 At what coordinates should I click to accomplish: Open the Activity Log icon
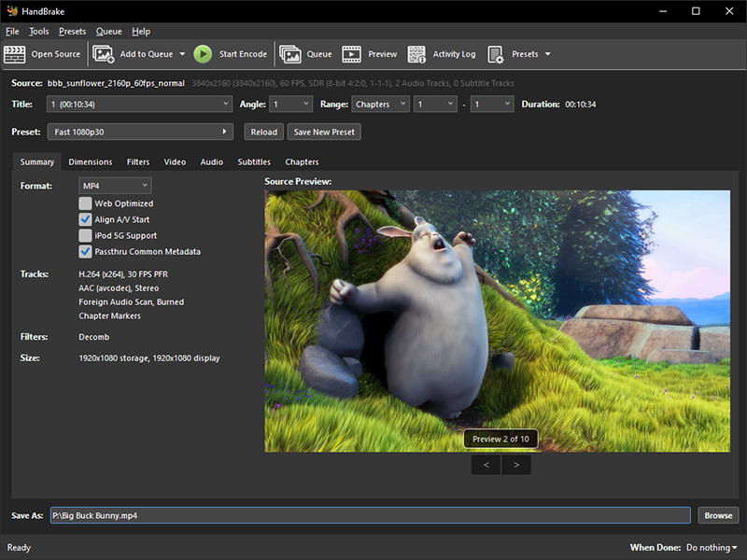point(416,54)
